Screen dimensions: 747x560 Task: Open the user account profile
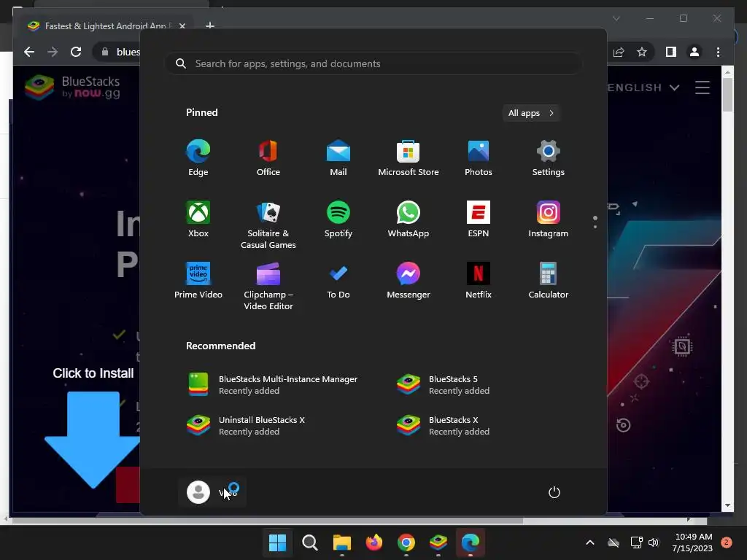point(212,492)
